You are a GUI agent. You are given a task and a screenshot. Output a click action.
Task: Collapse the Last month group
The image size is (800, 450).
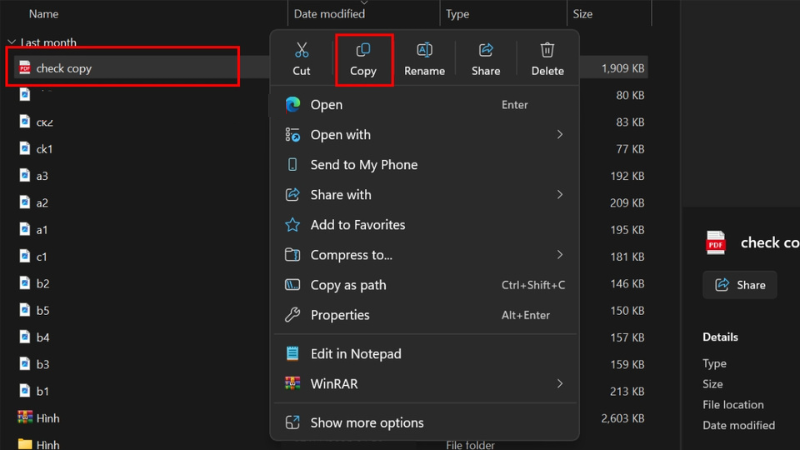click(x=11, y=43)
